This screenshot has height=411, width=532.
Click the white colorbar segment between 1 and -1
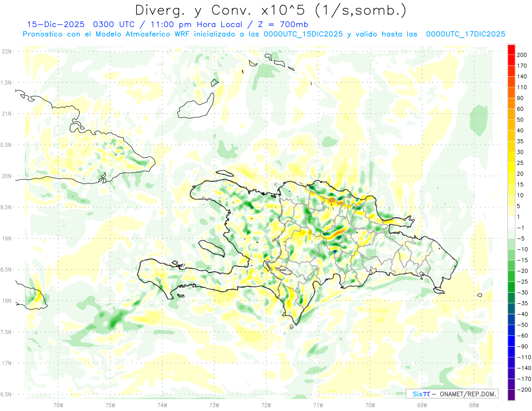click(511, 222)
